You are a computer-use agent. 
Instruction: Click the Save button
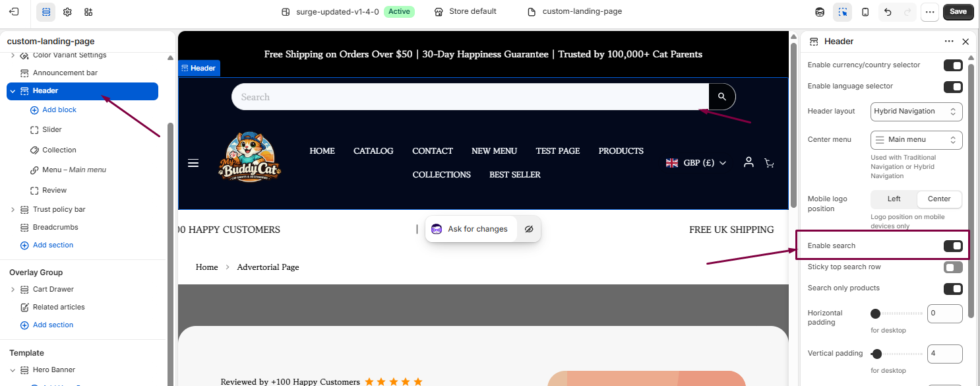click(958, 12)
